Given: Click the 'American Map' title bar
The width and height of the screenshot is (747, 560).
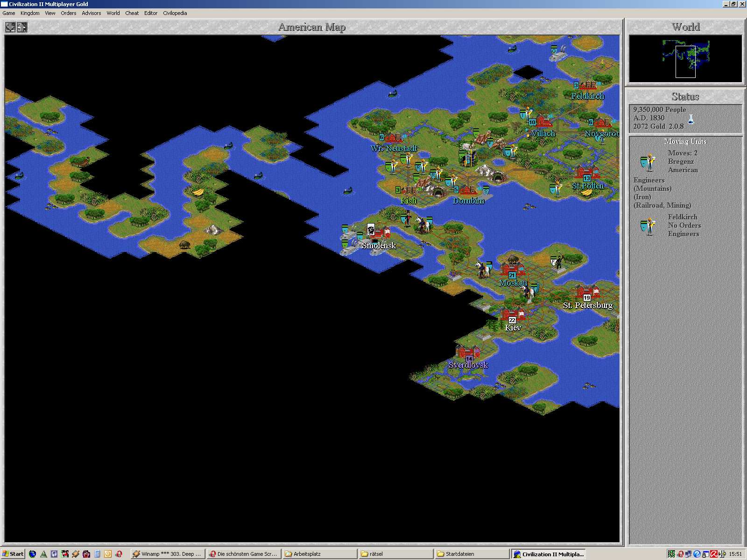Looking at the screenshot, I should point(312,27).
